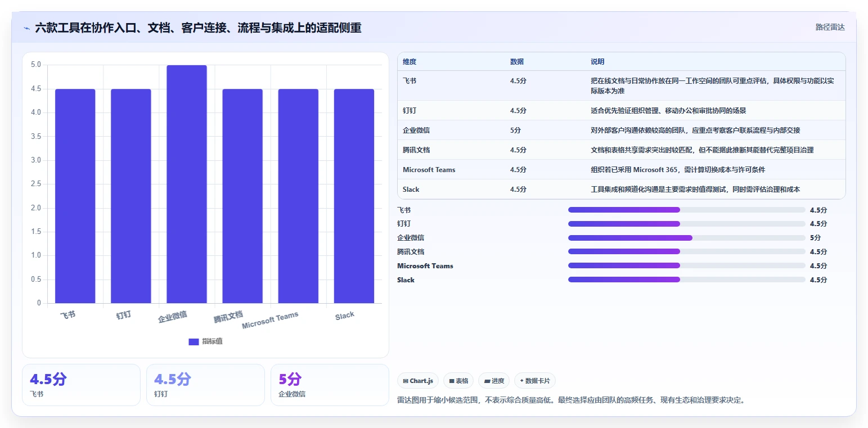The image size is (868, 428).
Task: Click description starting 工具集成和频道化沟通
Action: 695,189
